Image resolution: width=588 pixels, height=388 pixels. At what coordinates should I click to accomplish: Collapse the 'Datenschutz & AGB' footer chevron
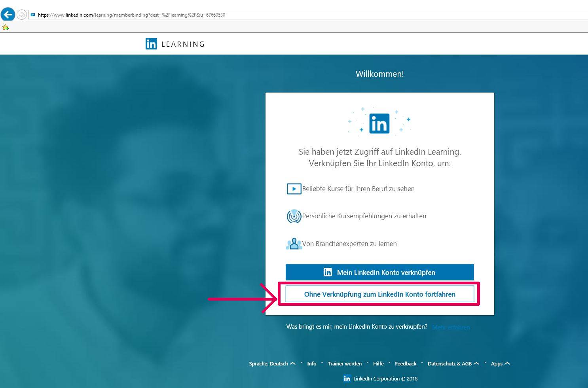(x=476, y=363)
